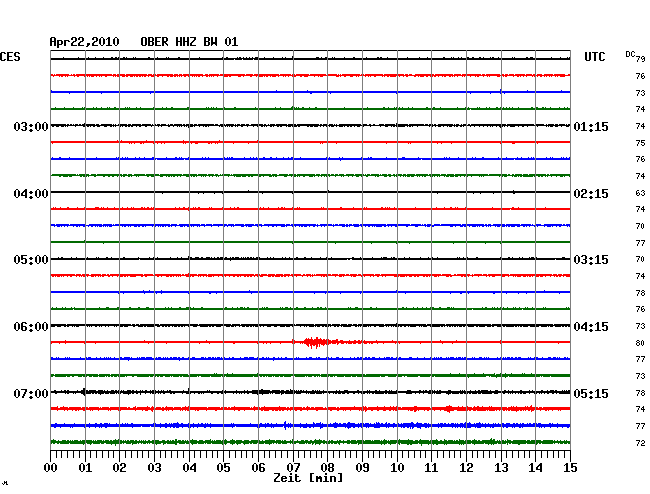Click the black spike on the 07:00 trace
The image size is (650, 494).
click(x=84, y=392)
